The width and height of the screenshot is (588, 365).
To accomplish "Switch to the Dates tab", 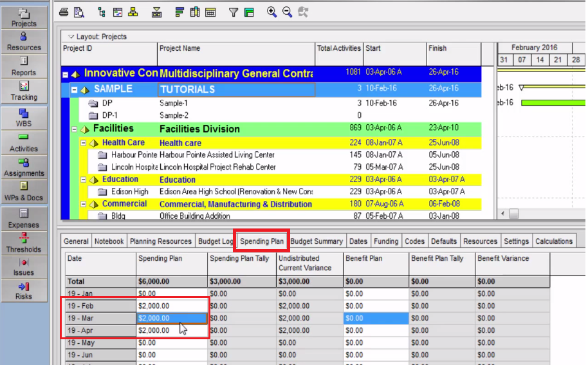I will coord(358,241).
